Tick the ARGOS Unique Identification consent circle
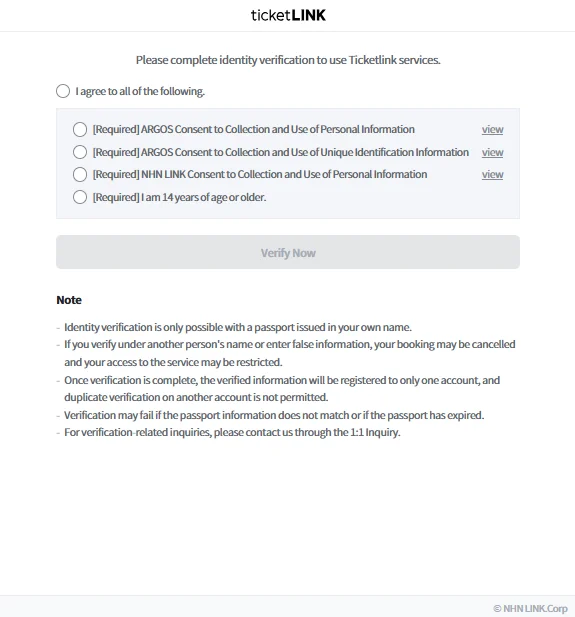 tap(80, 152)
